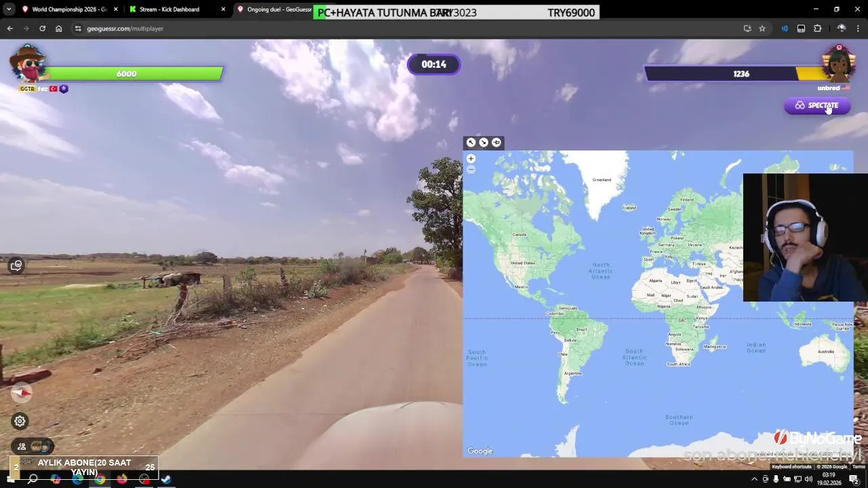Zoom out the guess map
The height and width of the screenshot is (488, 868).
[x=471, y=168]
